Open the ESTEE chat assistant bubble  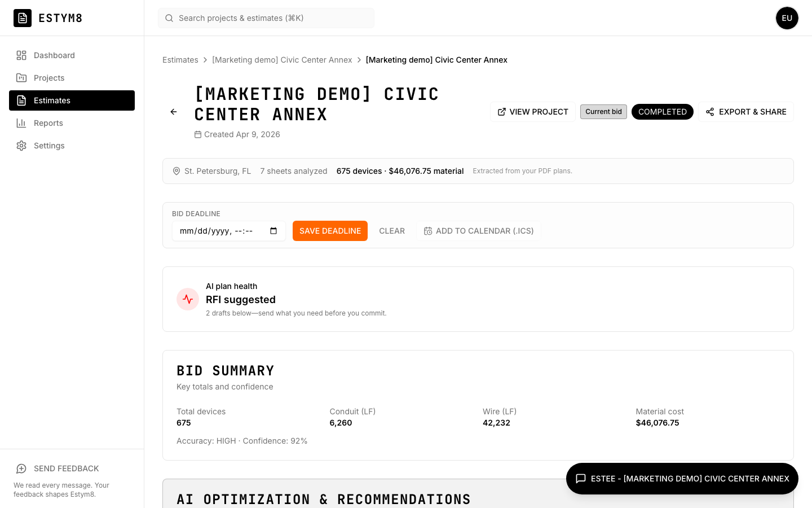coord(682,479)
